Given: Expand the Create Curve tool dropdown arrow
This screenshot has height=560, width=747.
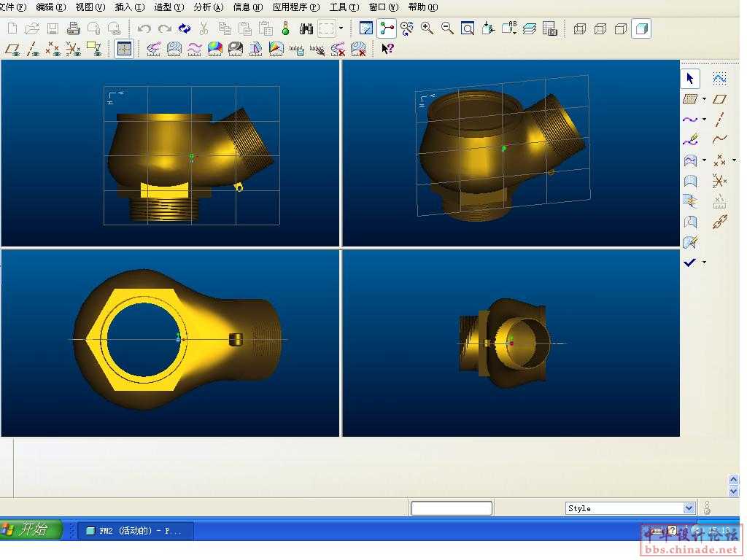Looking at the screenshot, I should click(704, 120).
